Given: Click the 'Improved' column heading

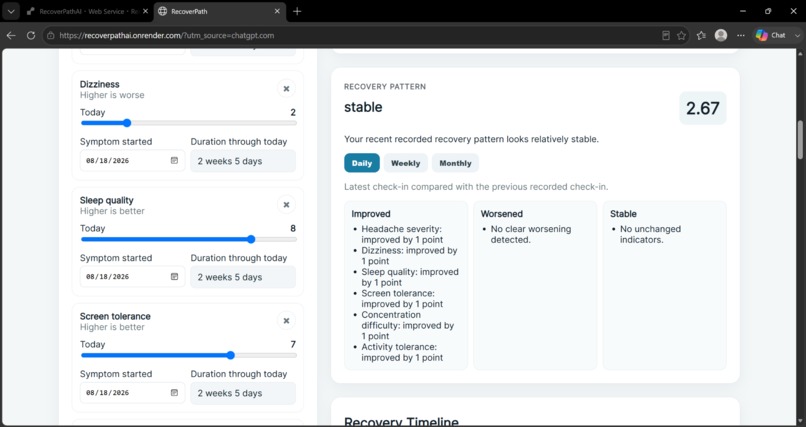Looking at the screenshot, I should click(371, 214).
